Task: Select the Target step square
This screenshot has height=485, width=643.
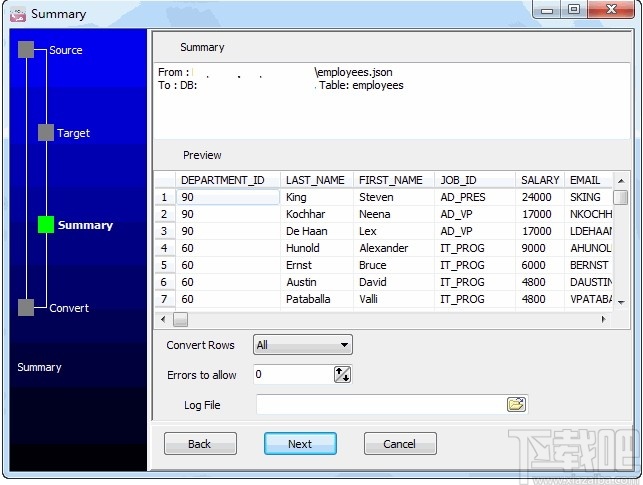Action: (x=46, y=133)
